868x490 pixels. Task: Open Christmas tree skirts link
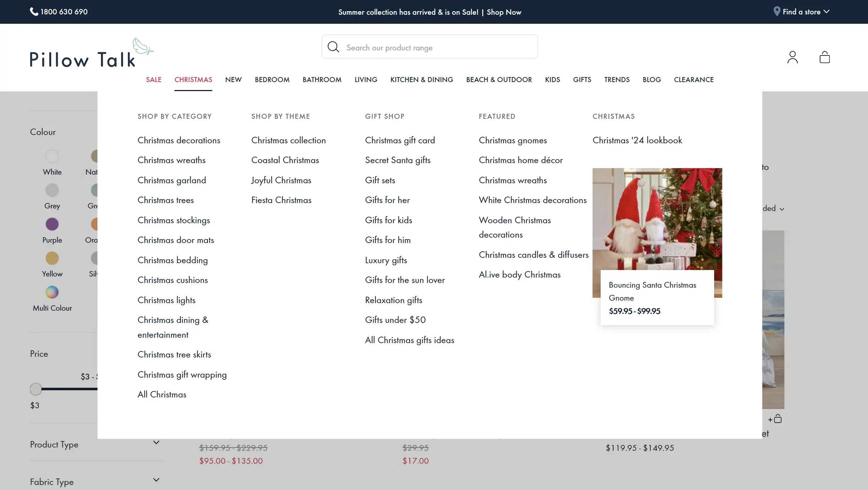(x=174, y=355)
